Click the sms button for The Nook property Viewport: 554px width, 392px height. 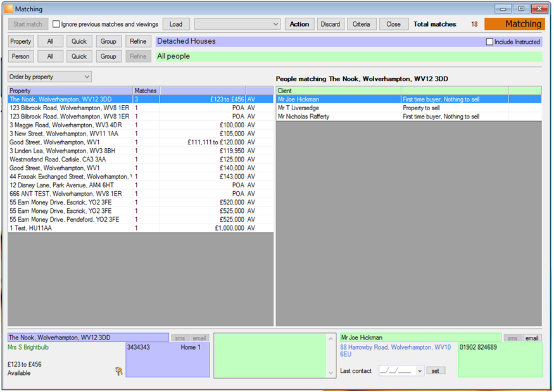[180, 338]
